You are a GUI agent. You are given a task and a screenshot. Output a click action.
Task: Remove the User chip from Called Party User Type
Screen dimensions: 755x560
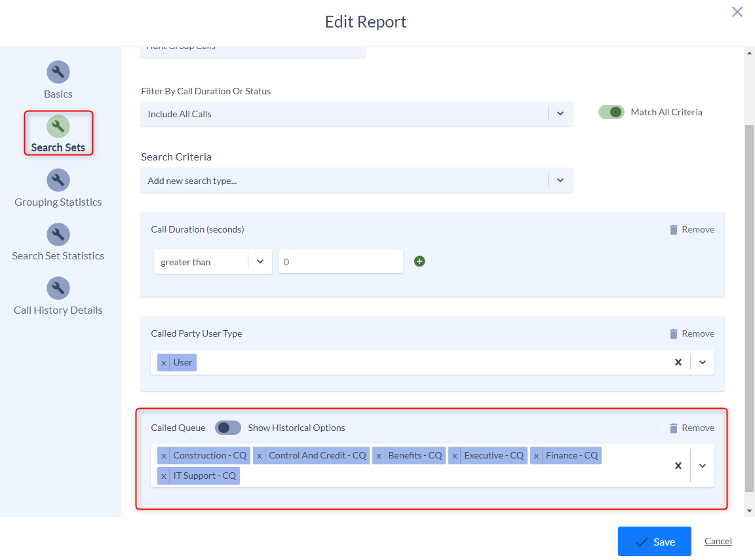(x=163, y=362)
